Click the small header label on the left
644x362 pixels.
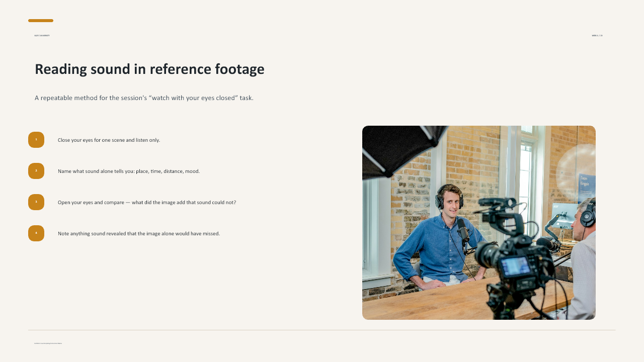click(42, 36)
